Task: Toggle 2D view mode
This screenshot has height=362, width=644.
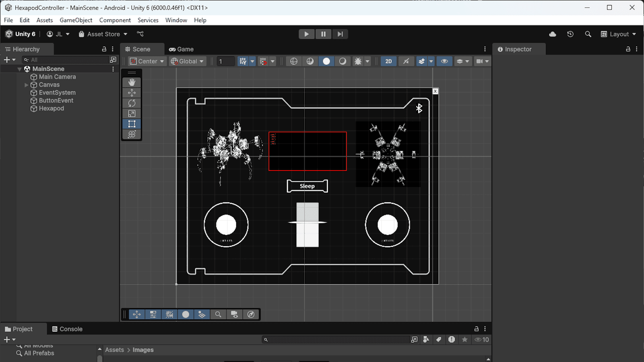Action: click(x=388, y=61)
